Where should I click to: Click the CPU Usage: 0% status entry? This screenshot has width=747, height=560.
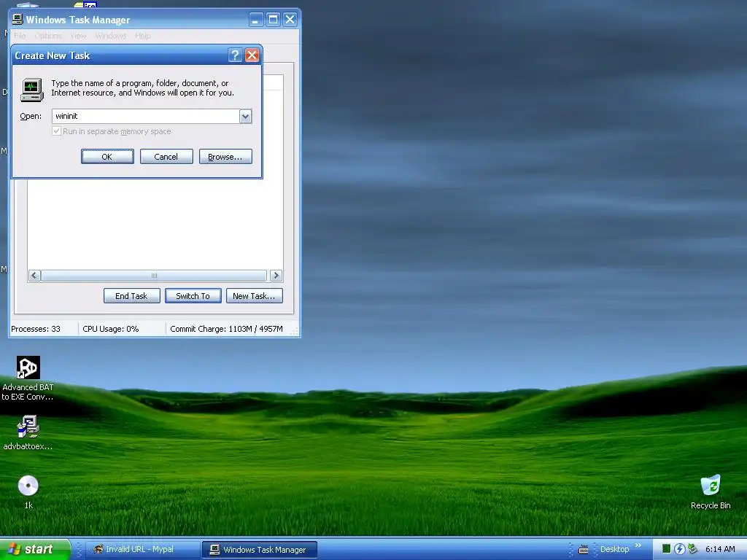point(111,329)
